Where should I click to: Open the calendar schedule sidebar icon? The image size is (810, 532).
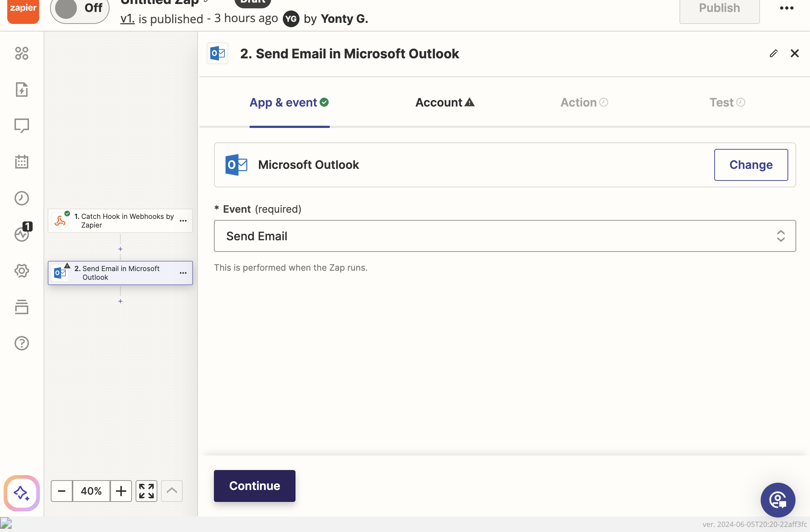[22, 162]
